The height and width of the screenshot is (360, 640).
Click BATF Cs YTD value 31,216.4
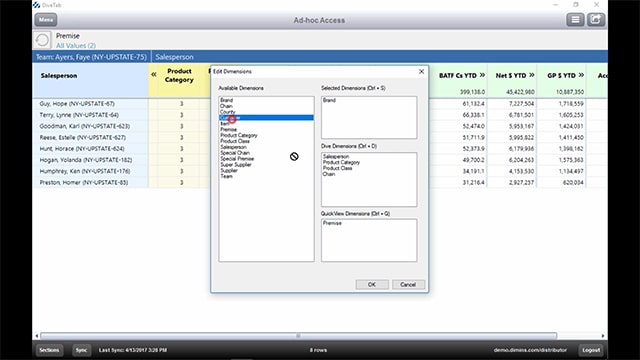click(x=473, y=182)
